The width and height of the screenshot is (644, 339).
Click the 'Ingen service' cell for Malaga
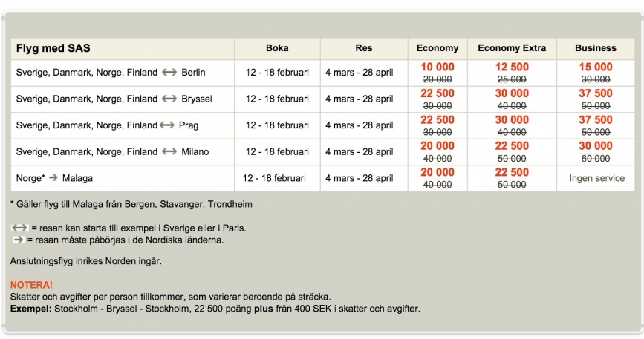(596, 178)
